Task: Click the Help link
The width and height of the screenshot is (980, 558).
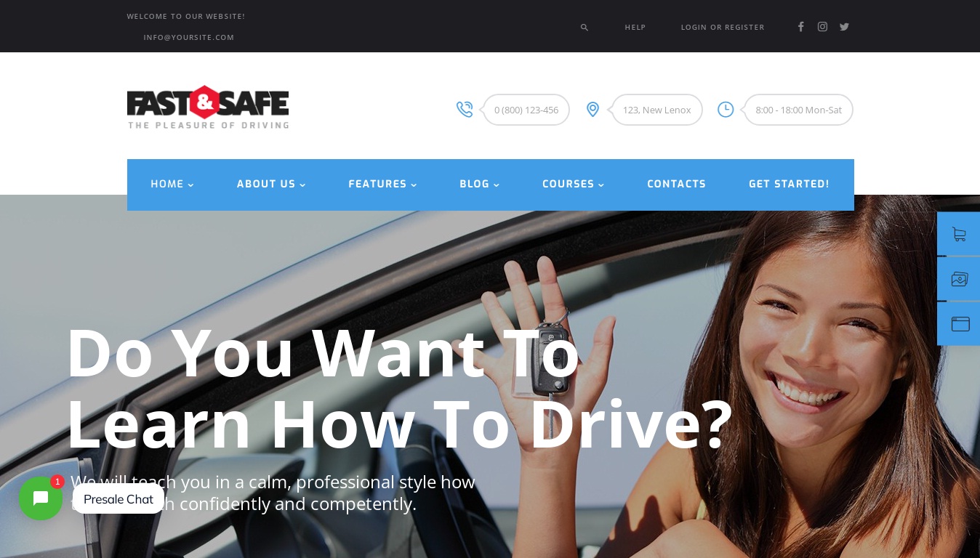Action: pyautogui.click(x=635, y=28)
